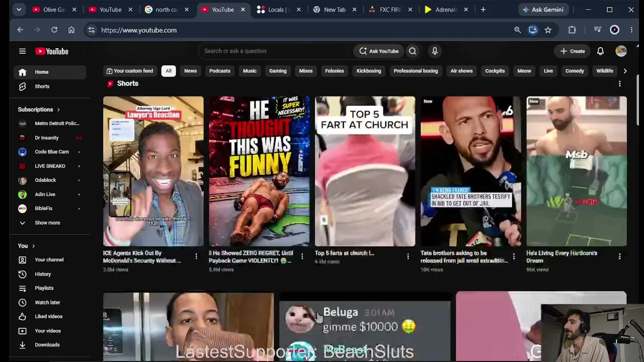This screenshot has width=644, height=362.
Task: Select the All filter chip
Action: pos(169,71)
